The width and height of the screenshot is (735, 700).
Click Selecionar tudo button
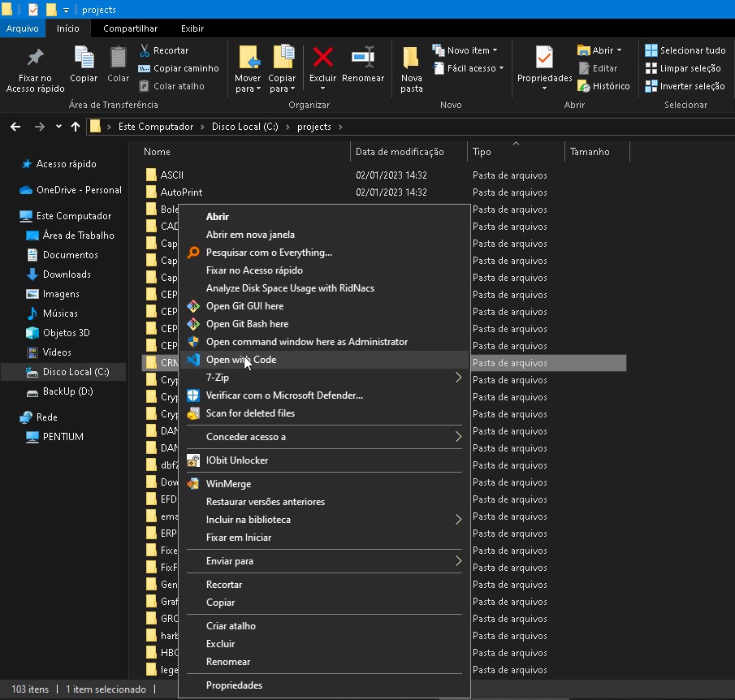pyautogui.click(x=685, y=50)
